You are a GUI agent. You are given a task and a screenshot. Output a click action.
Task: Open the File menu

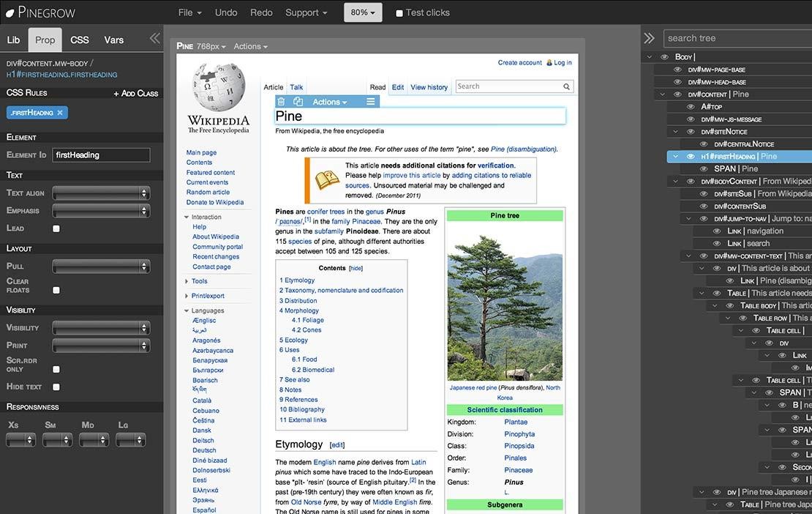click(189, 12)
